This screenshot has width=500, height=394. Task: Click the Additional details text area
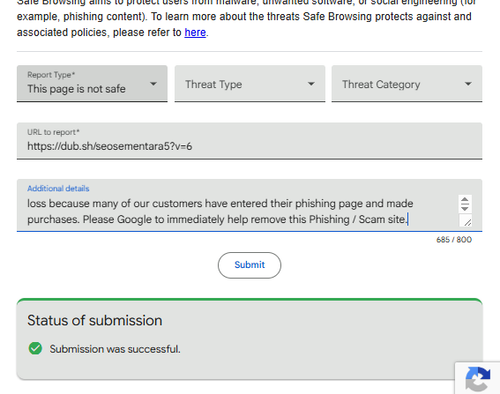pyautogui.click(x=249, y=205)
